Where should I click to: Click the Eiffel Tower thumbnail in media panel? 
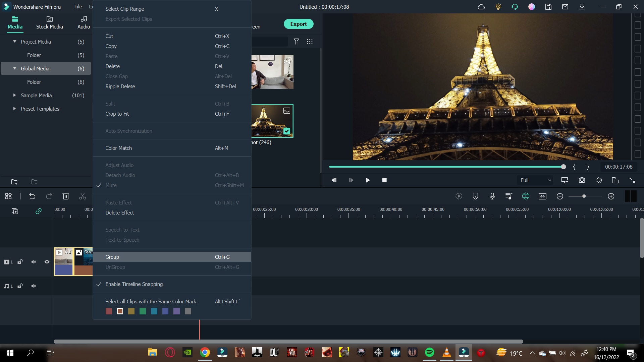(x=270, y=121)
